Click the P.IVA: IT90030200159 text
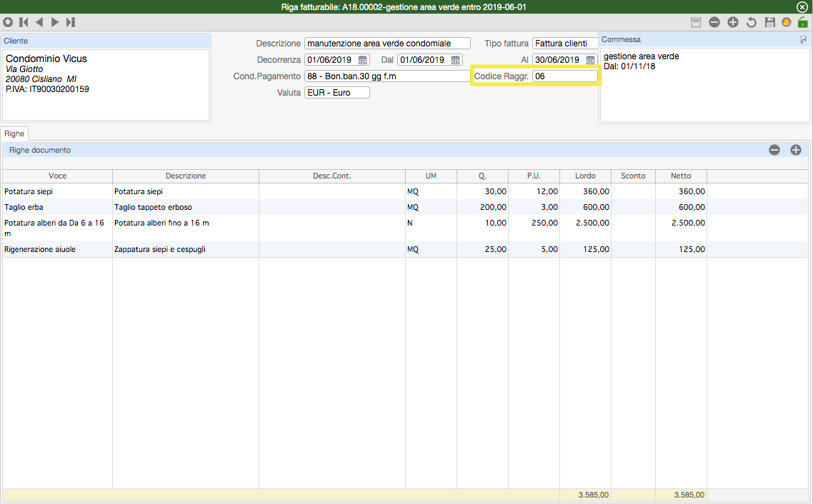The height and width of the screenshot is (504, 813). (47, 89)
